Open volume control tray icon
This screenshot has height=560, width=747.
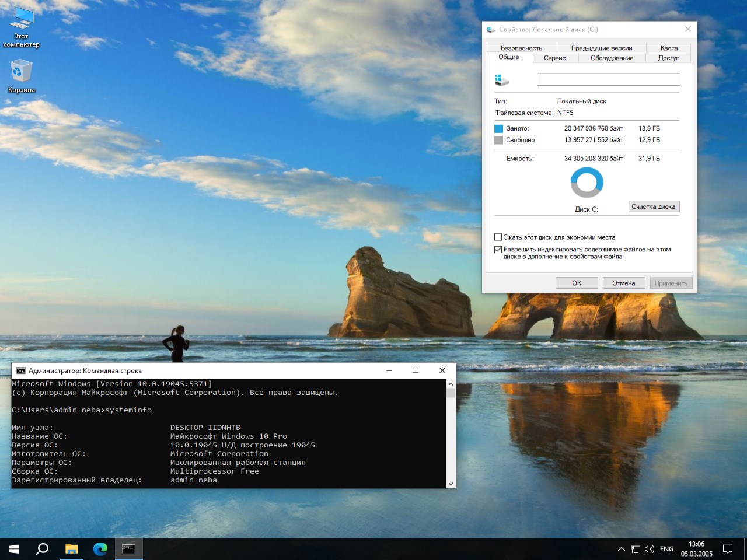click(650, 549)
